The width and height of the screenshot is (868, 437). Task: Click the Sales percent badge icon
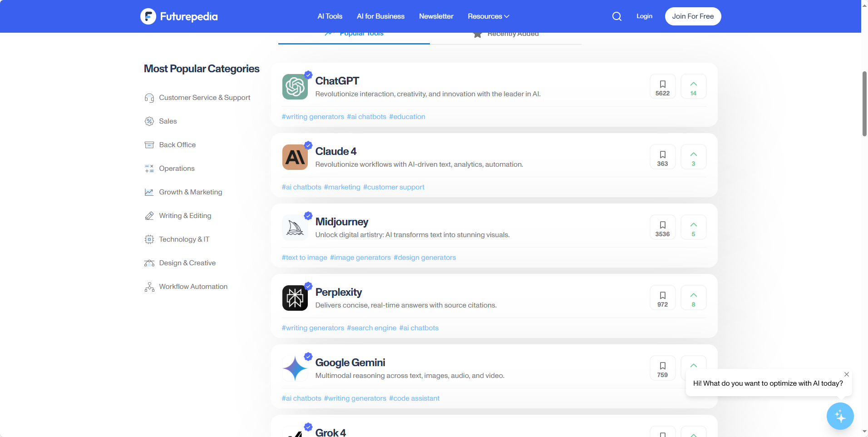pyautogui.click(x=149, y=121)
